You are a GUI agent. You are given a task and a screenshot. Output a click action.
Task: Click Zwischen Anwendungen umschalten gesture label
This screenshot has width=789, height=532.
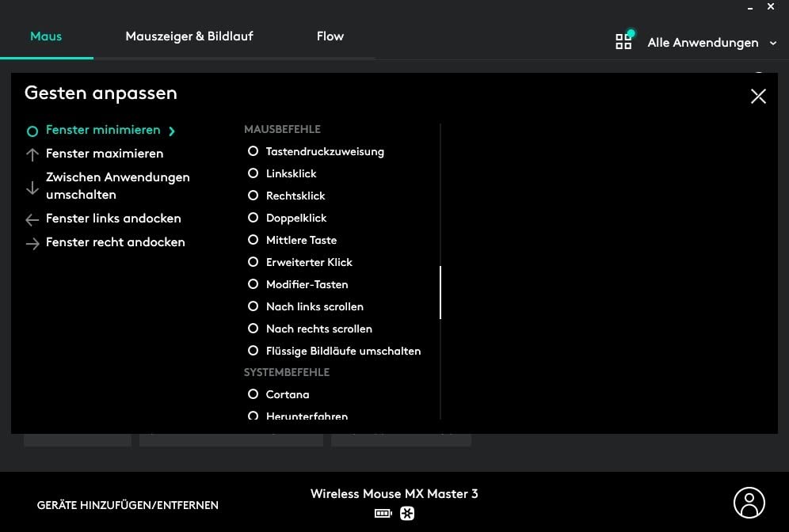(118, 185)
